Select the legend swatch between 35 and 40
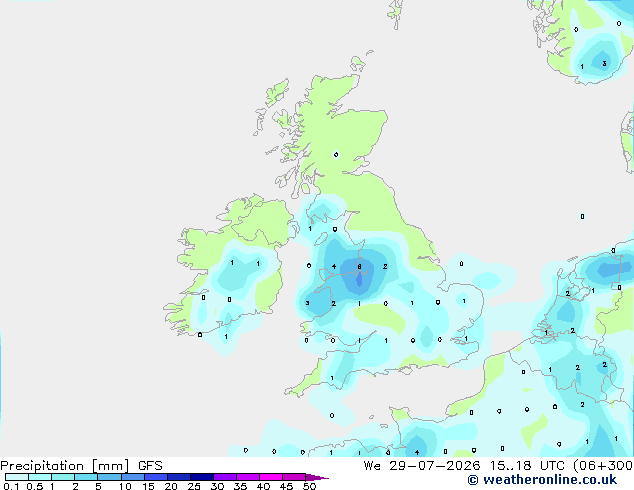 point(248,477)
